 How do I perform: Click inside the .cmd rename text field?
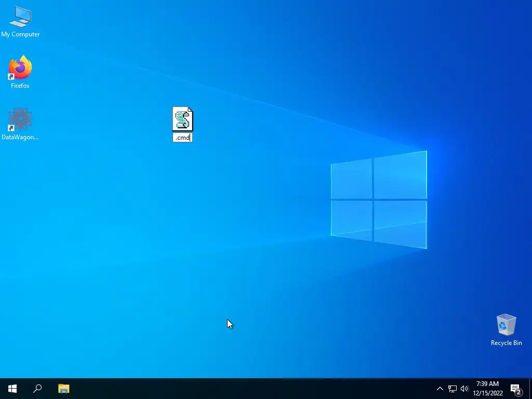(182, 137)
